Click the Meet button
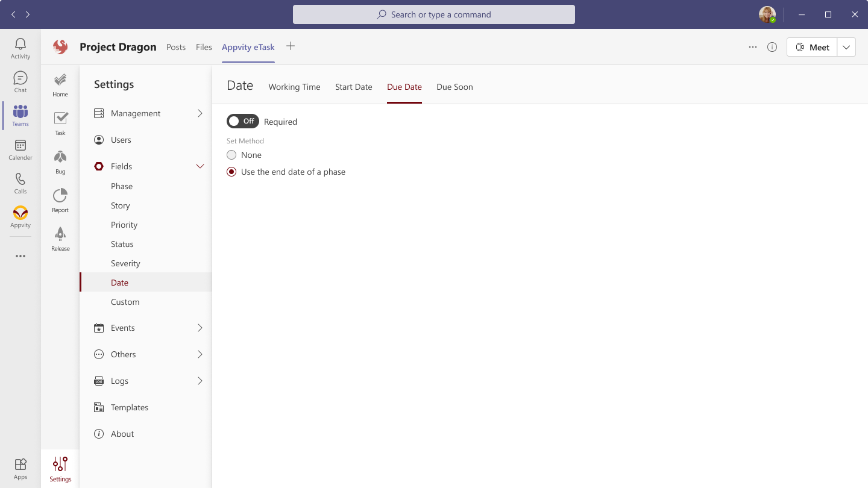 point(812,47)
